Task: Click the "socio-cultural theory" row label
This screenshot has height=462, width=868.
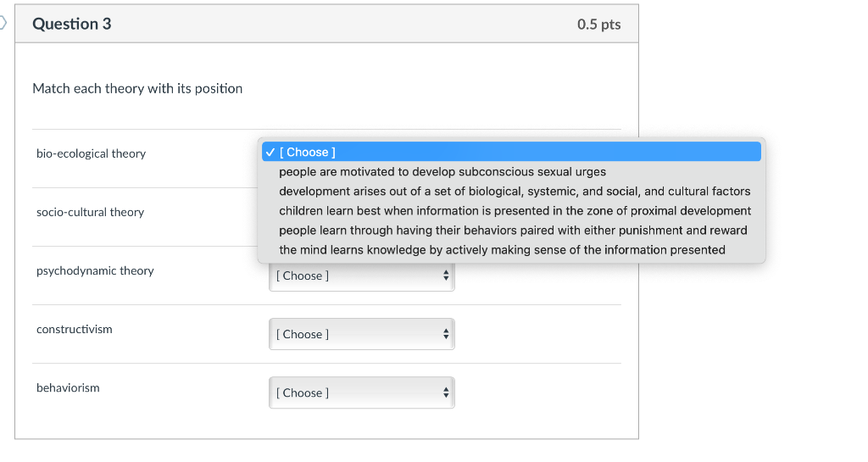Action: click(90, 212)
